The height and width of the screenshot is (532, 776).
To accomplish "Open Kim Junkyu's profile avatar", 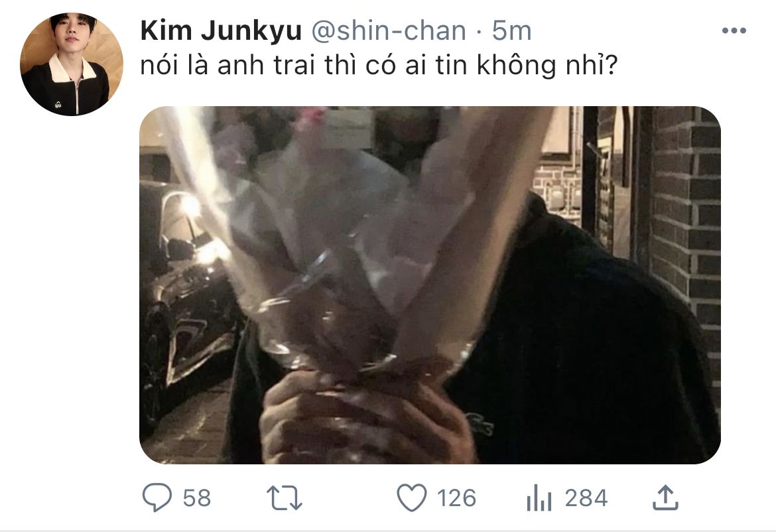I will point(71,64).
